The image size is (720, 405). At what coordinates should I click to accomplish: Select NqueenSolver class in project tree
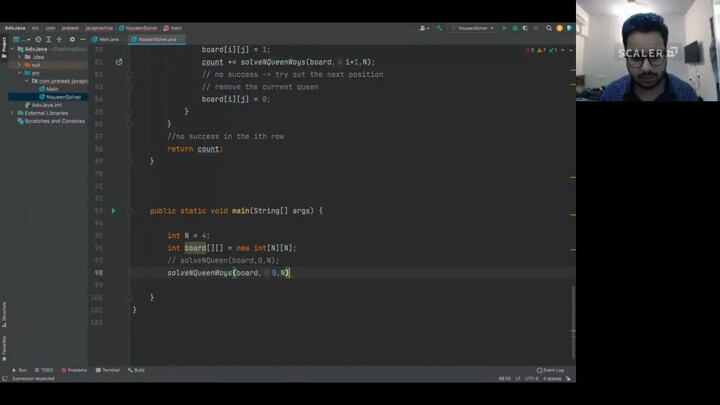click(x=61, y=97)
